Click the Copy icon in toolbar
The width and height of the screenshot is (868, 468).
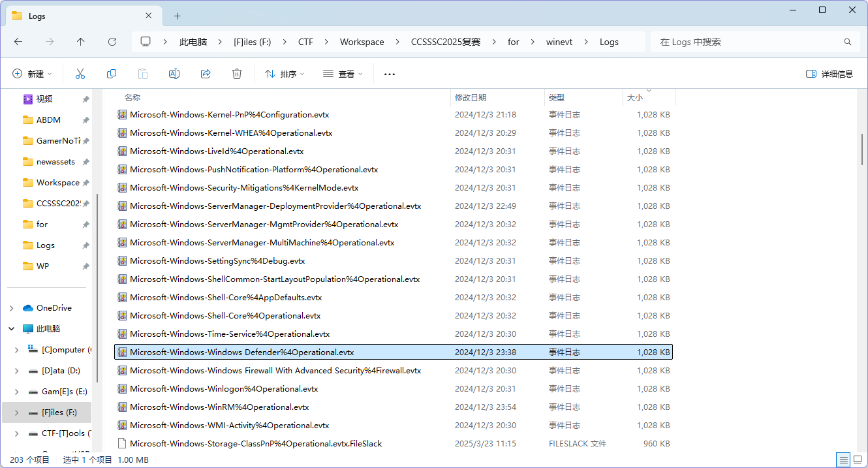click(x=112, y=74)
